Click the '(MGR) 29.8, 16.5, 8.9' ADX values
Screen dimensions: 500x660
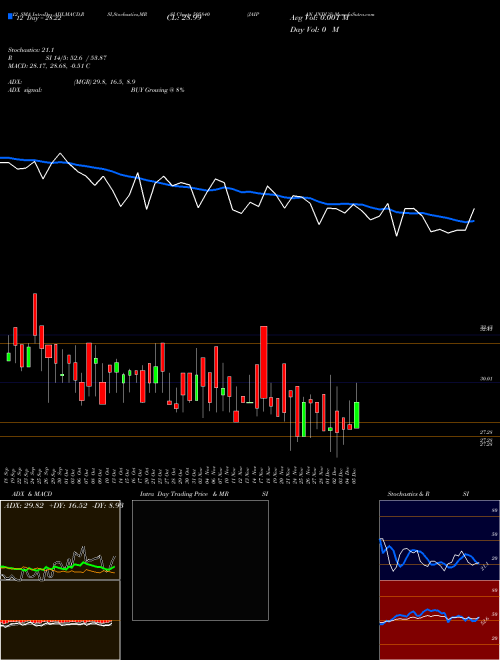(104, 82)
